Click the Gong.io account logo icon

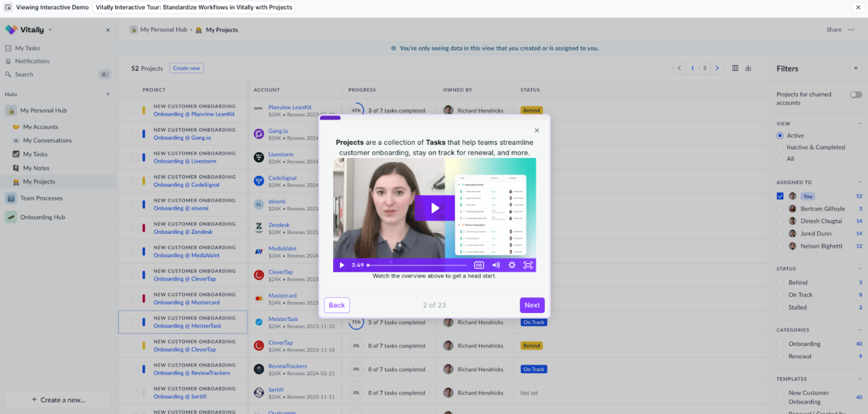tap(259, 134)
